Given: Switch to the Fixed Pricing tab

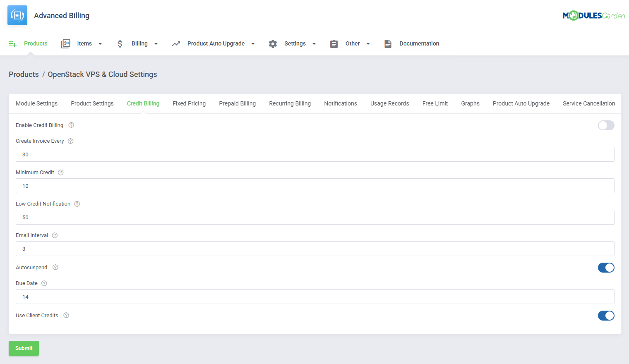Looking at the screenshot, I should point(189,103).
